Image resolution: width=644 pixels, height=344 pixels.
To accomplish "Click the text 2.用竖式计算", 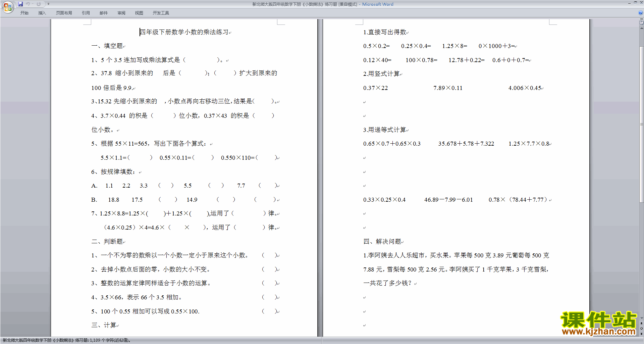I will 381,74.
